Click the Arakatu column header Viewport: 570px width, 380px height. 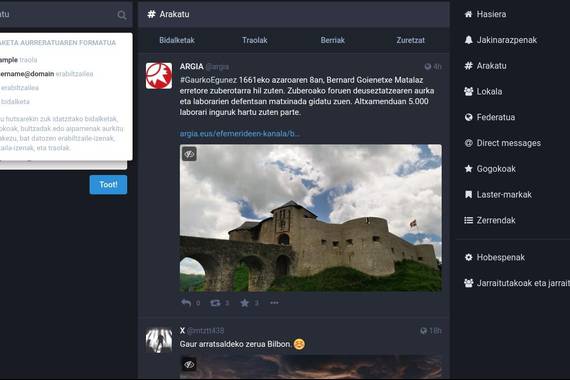click(x=294, y=14)
